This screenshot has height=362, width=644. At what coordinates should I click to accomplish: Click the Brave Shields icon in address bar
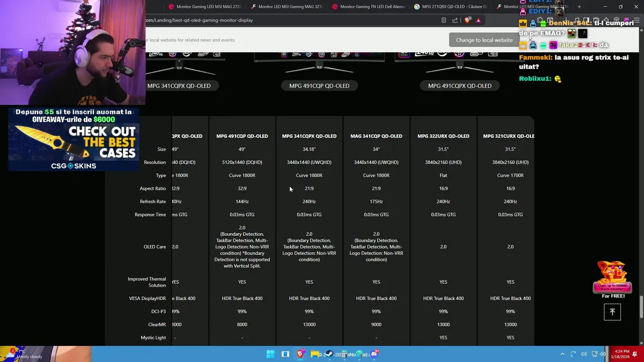point(467,20)
